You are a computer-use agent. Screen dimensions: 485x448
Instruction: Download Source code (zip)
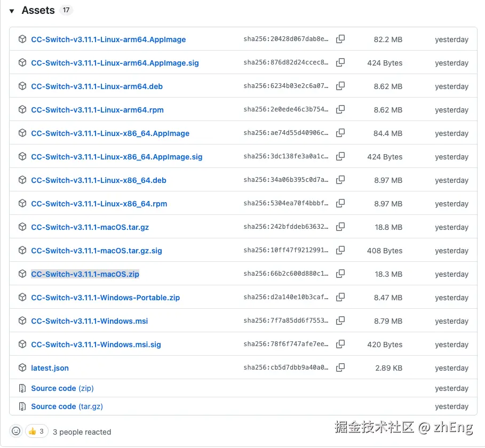62,388
